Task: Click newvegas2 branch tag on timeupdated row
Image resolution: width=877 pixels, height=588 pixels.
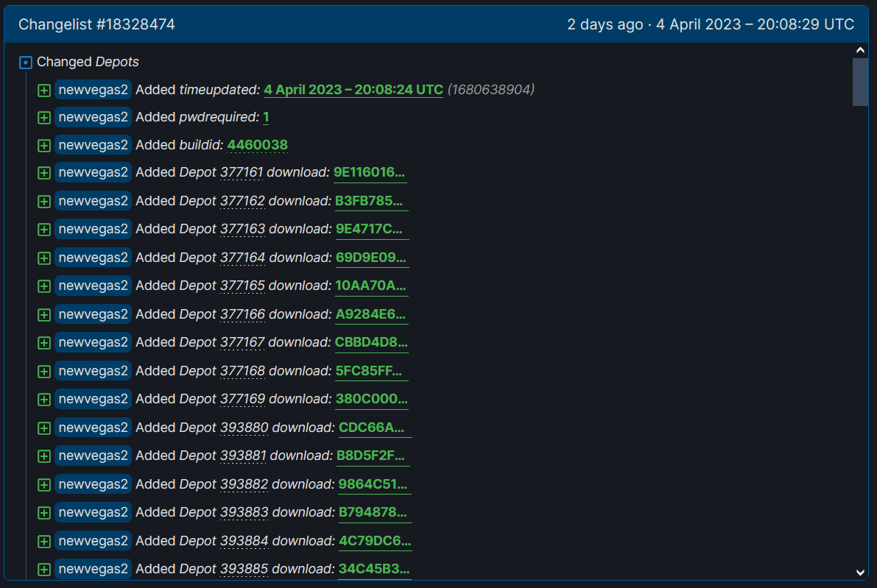Action: coord(94,90)
